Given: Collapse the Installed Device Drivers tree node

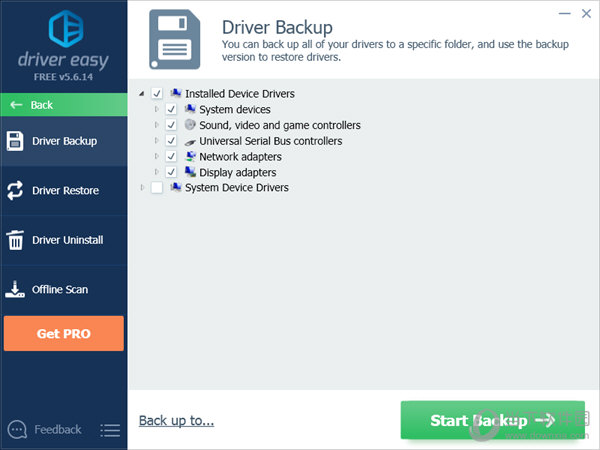Looking at the screenshot, I should 142,93.
